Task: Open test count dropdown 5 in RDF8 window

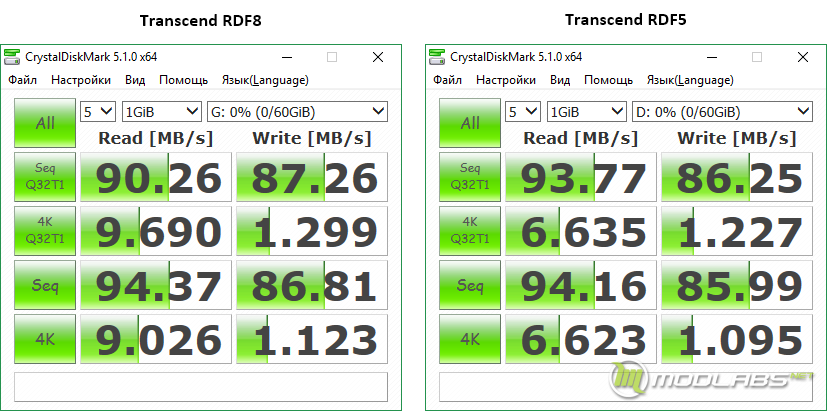Action: (98, 111)
